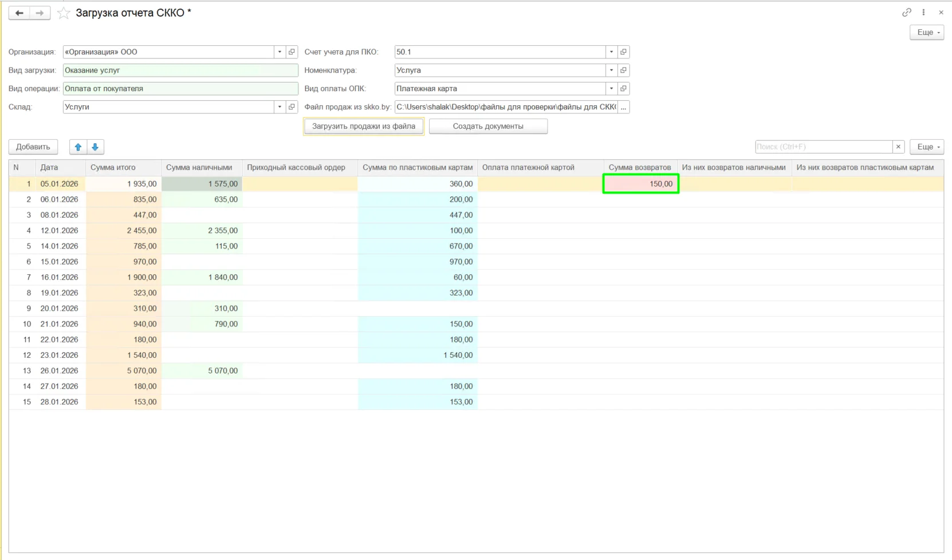Focus the Поиск (Ctrl+F) search field

point(824,147)
